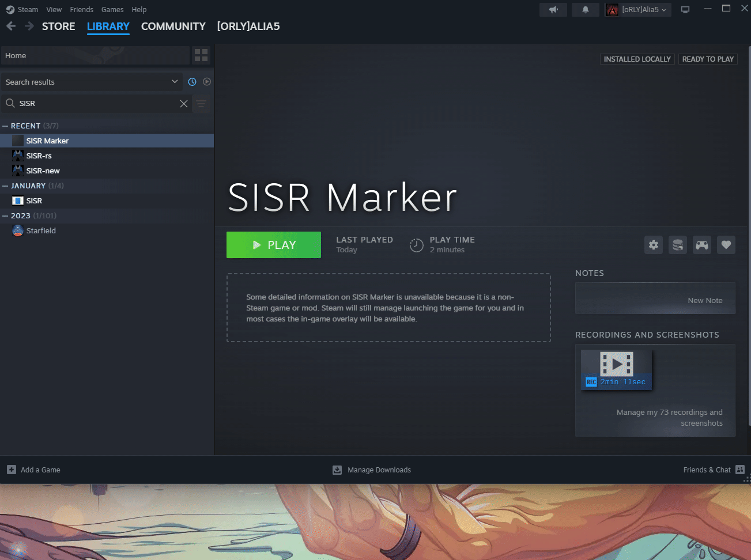Click NOTES section heading

[590, 273]
